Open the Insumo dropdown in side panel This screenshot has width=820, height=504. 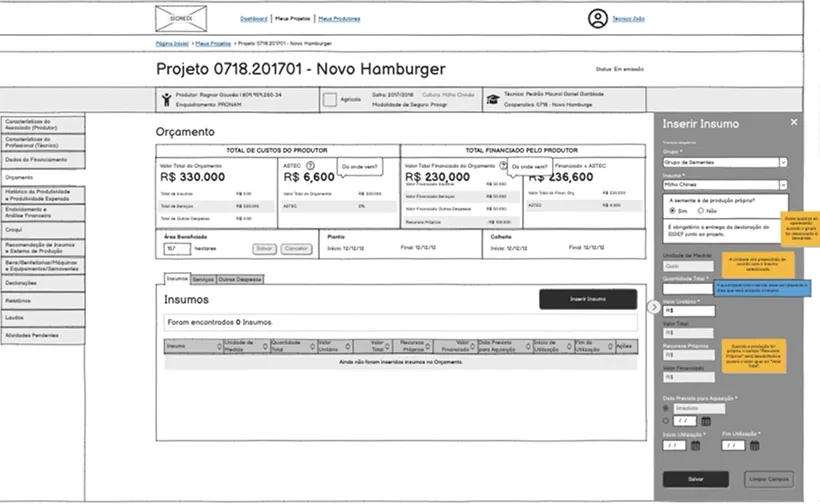coord(725,185)
